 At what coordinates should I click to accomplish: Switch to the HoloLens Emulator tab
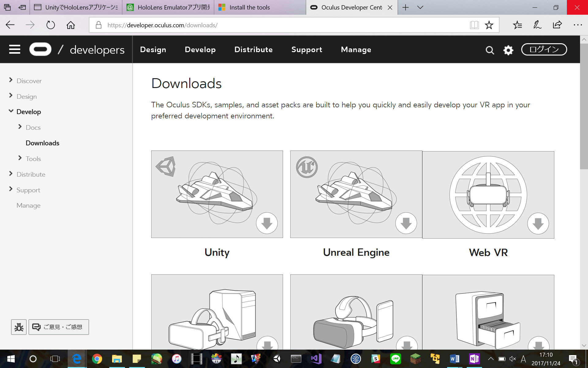168,7
